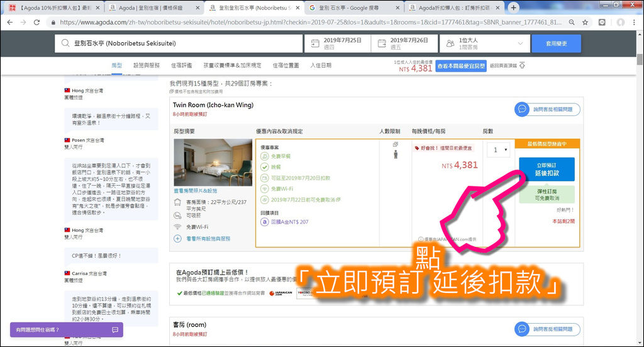Image resolution: width=644 pixels, height=347 pixels.
Task: Open the 查看房間照片&設施 link
Action: [x=196, y=191]
